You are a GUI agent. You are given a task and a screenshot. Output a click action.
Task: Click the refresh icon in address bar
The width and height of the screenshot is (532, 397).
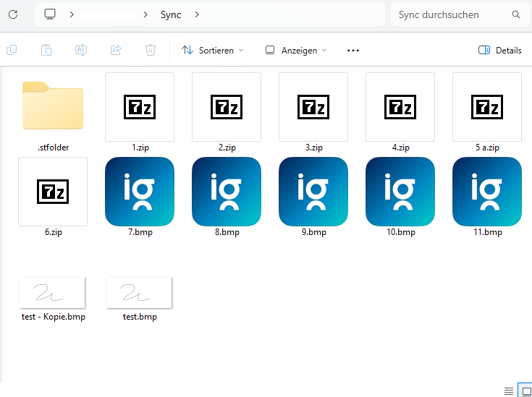pos(13,14)
